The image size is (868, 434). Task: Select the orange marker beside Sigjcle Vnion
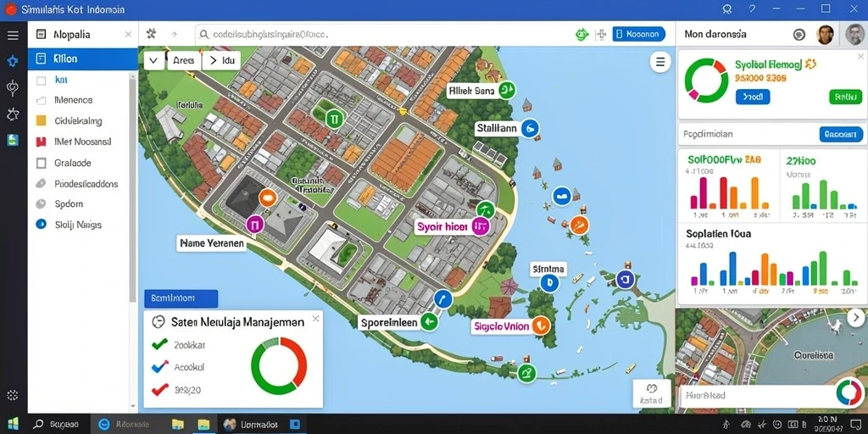[x=540, y=326]
